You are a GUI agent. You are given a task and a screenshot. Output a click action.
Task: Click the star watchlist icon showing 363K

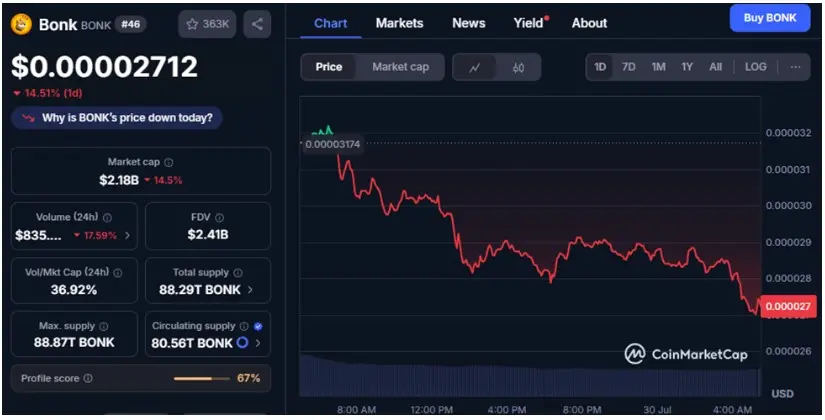pyautogui.click(x=207, y=24)
